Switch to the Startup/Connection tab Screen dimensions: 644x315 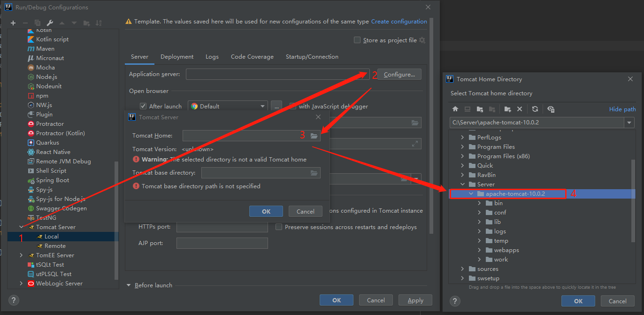click(x=312, y=57)
